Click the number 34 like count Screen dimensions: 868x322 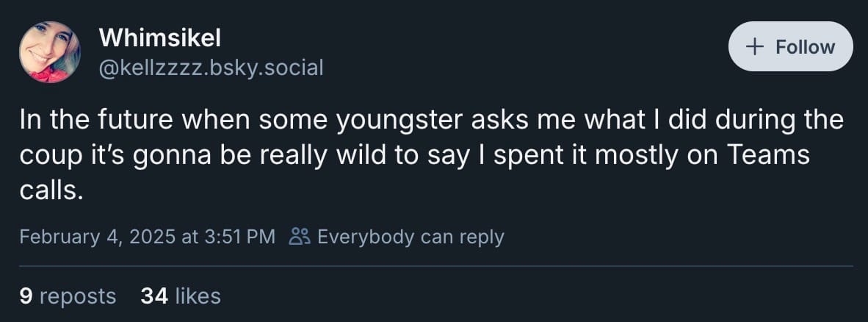(154, 296)
